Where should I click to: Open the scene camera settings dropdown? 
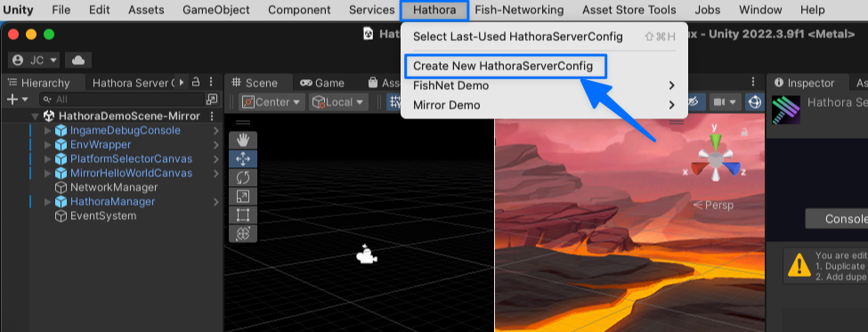point(726,101)
